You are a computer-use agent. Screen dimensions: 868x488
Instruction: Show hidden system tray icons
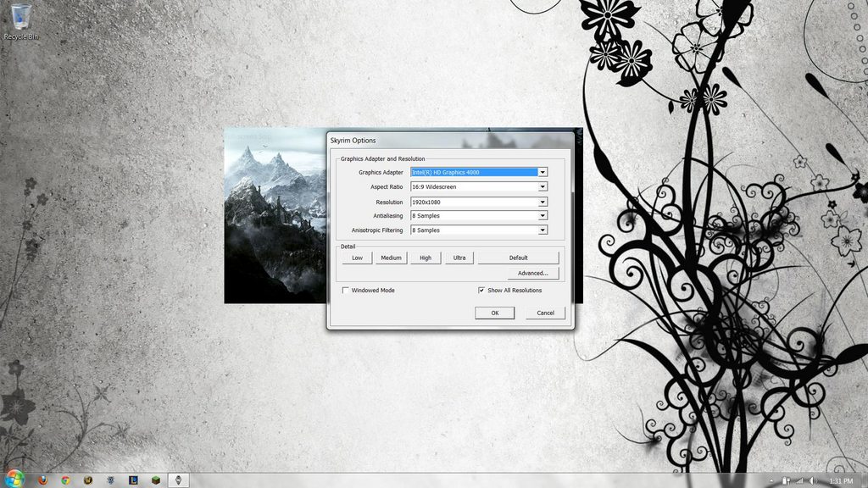pos(771,481)
